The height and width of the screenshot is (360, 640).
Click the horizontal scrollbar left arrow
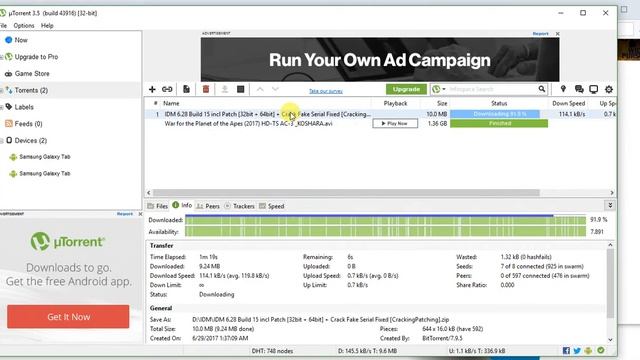pyautogui.click(x=149, y=193)
